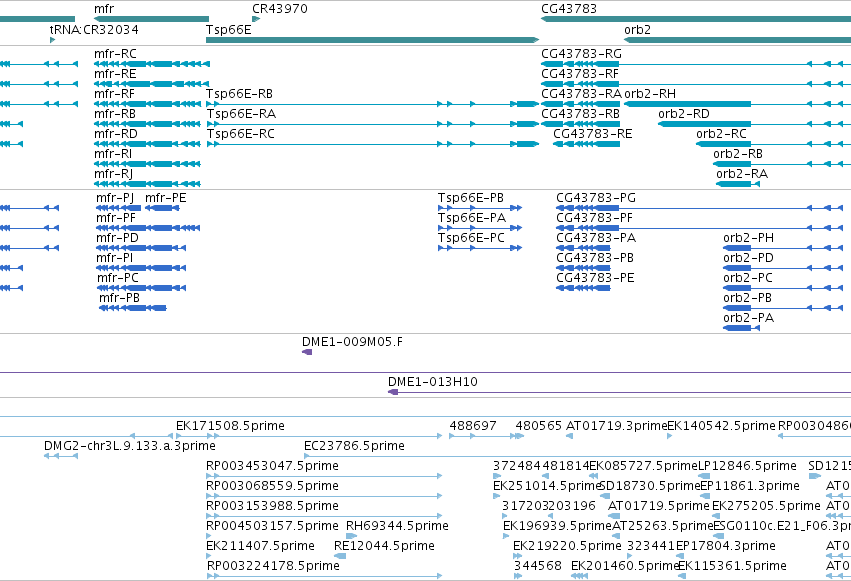Click BAC end DME1-009M05.F

(x=307, y=352)
